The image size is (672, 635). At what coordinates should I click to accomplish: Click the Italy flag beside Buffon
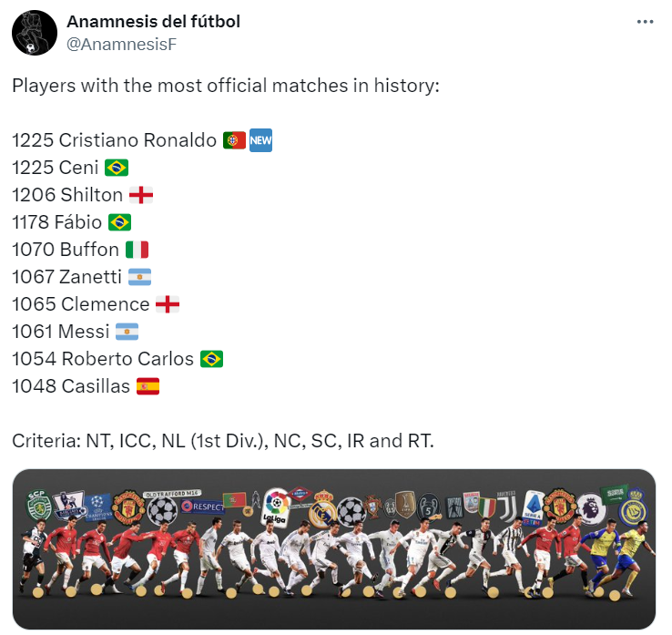137,250
